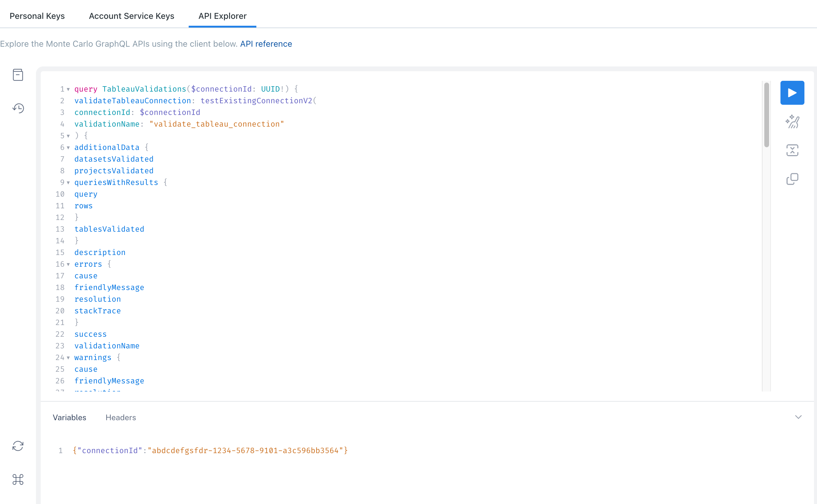Image resolution: width=817 pixels, height=504 pixels.
Task: View operation history via the clock icon
Action: pyautogui.click(x=18, y=108)
